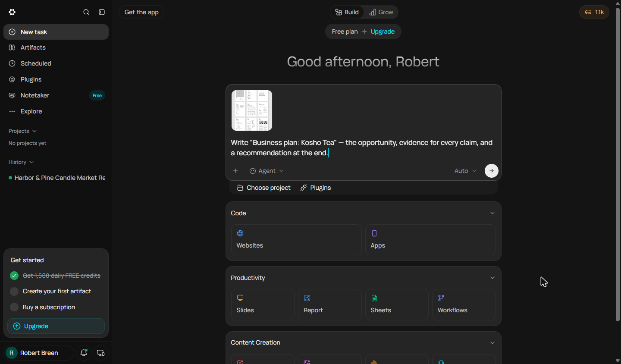Click Choose project folder button
621x364 pixels.
(x=264, y=188)
